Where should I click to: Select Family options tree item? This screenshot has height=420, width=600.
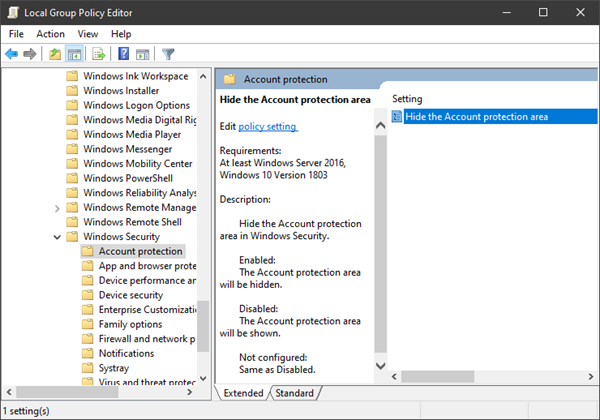coord(130,324)
